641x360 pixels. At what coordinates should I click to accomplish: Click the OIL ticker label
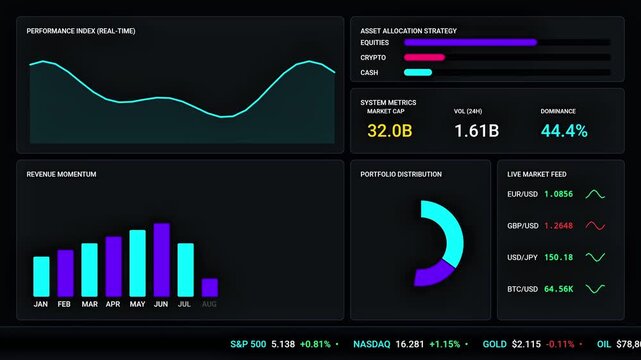point(604,344)
